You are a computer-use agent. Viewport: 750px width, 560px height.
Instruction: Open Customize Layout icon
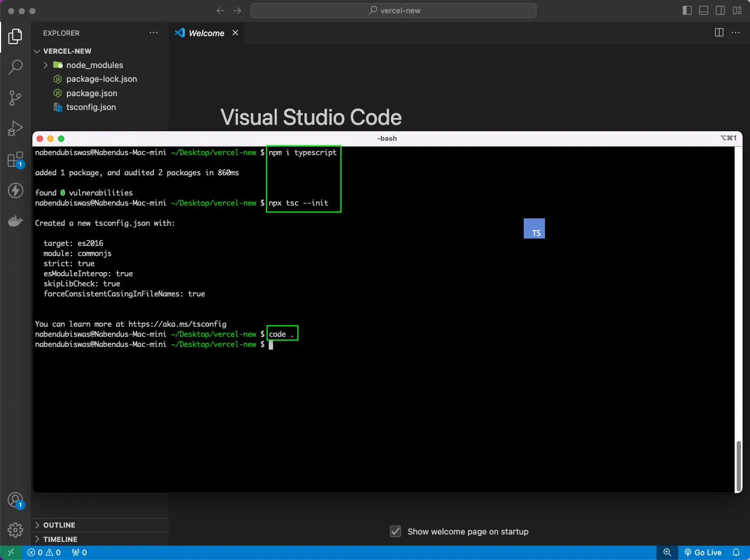(737, 11)
